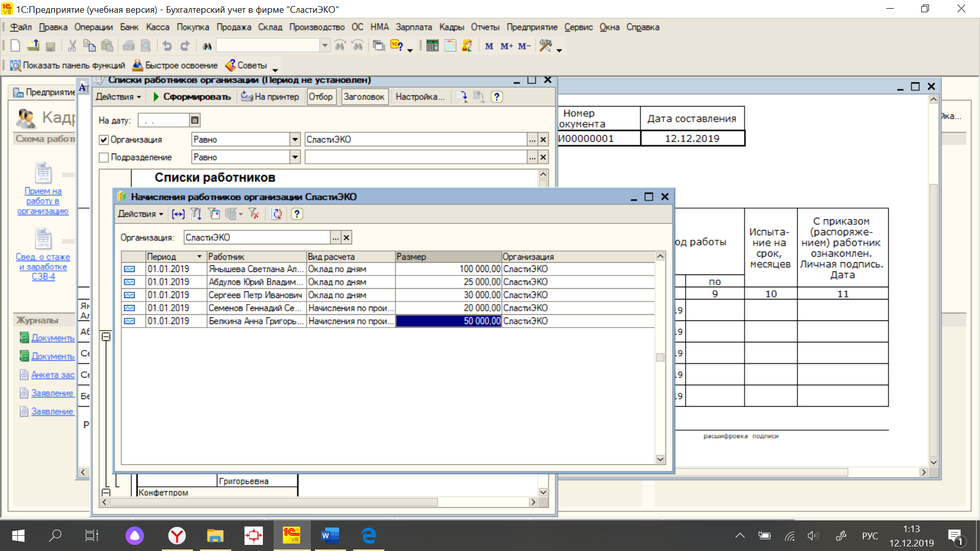Viewport: 980px width, 551px height.
Task: Click the Сформировать button
Action: pyautogui.click(x=192, y=97)
